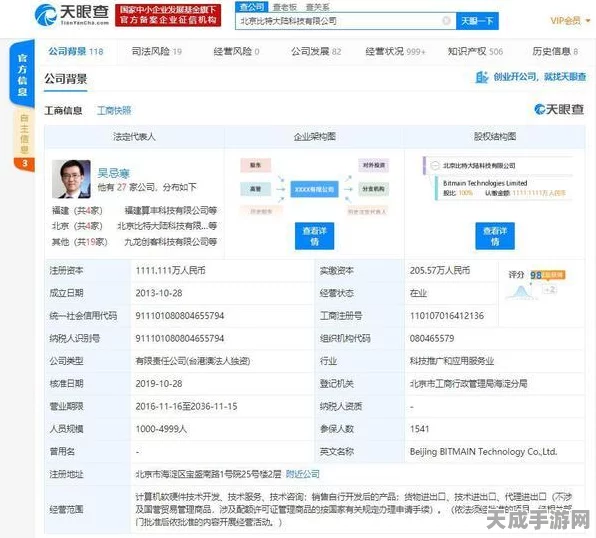This screenshot has height=538, width=596.
Task: Click the score distribution chart icon
Action: point(520,292)
